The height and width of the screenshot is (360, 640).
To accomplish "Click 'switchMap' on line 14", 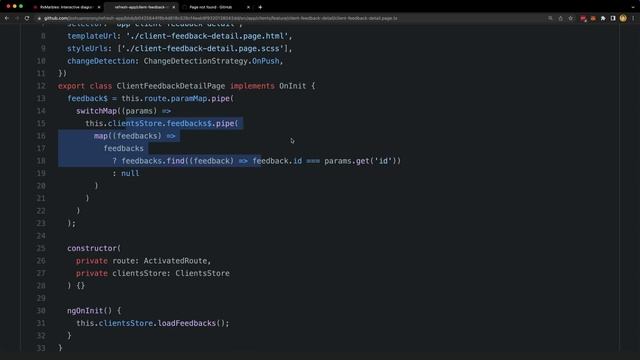I will 97,111.
